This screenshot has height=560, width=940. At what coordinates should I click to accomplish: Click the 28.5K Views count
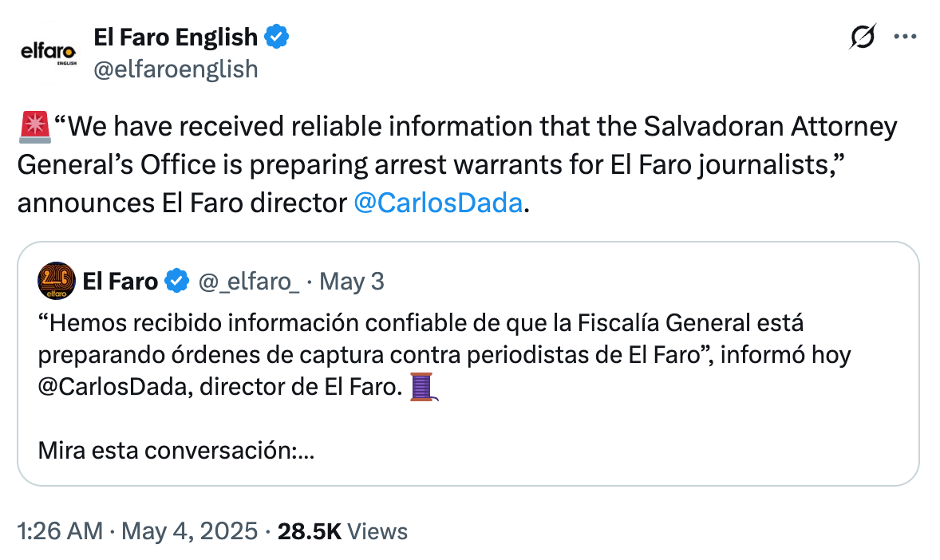(342, 531)
